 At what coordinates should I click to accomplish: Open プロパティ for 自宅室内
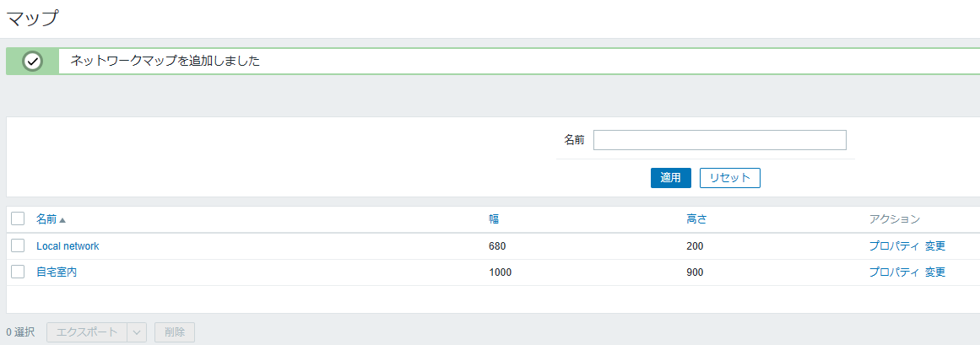pyautogui.click(x=894, y=272)
